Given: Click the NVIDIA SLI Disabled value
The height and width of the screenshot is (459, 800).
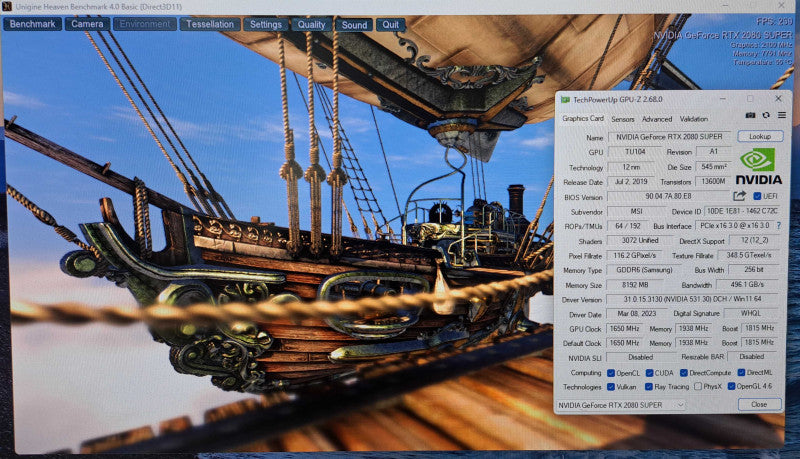Looking at the screenshot, I should (x=640, y=357).
